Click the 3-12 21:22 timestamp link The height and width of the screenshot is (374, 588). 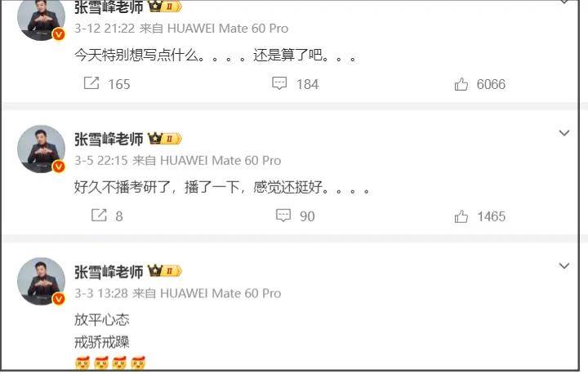click(x=105, y=29)
